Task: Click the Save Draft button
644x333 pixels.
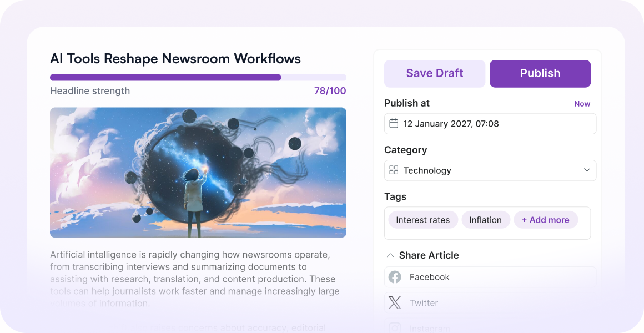Action: 435,73
